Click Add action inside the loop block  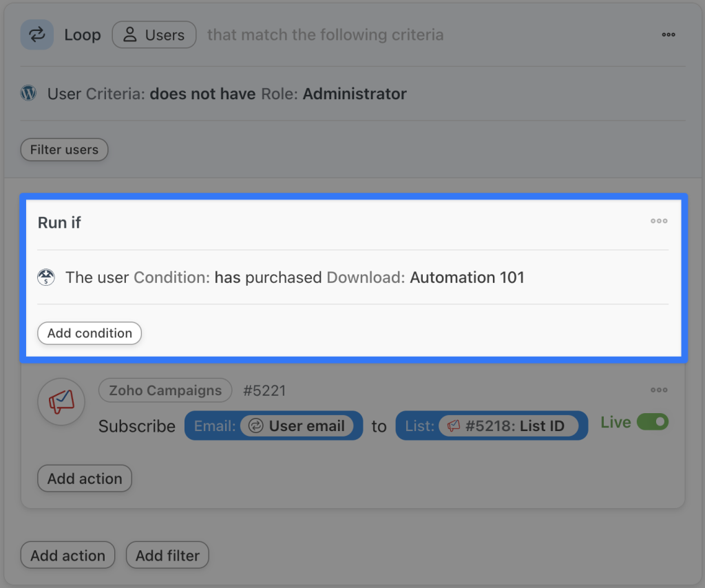point(84,478)
